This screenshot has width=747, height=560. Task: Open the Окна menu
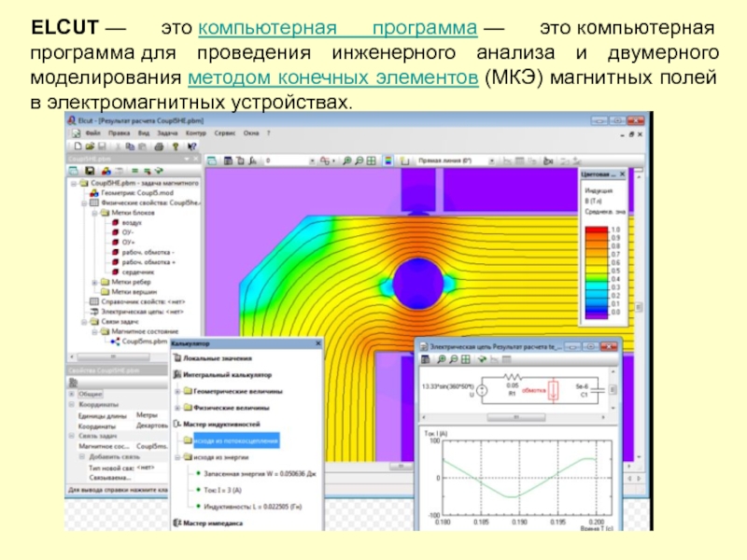251,133
